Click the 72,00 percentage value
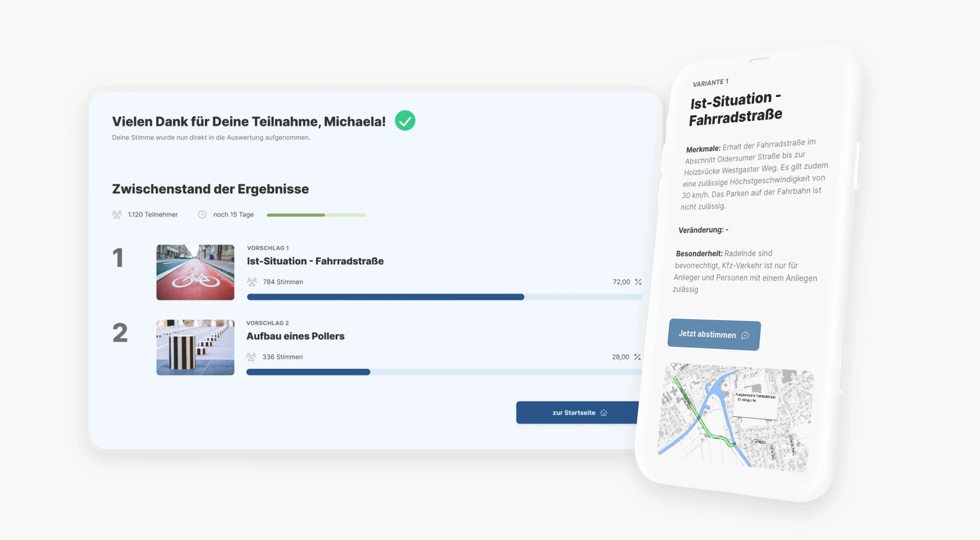Screen dimensions: 980x540 [x=621, y=281]
